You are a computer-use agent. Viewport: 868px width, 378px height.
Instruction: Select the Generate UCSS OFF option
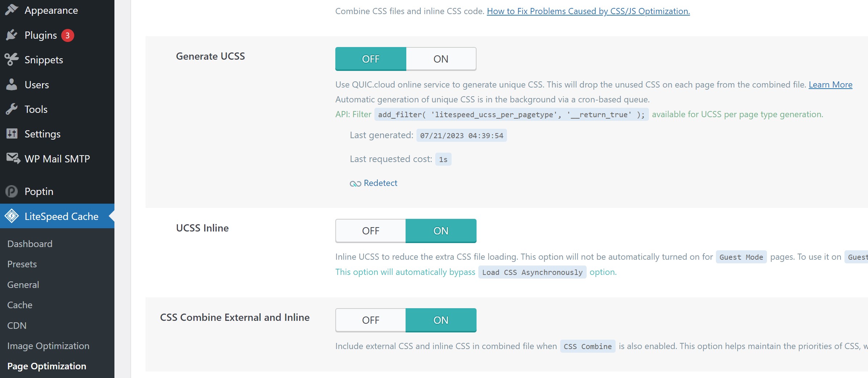point(371,59)
